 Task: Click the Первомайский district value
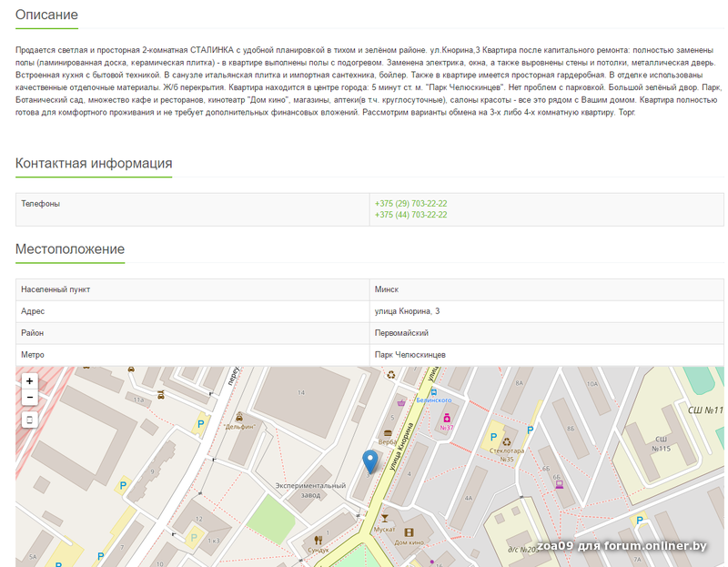tap(401, 333)
